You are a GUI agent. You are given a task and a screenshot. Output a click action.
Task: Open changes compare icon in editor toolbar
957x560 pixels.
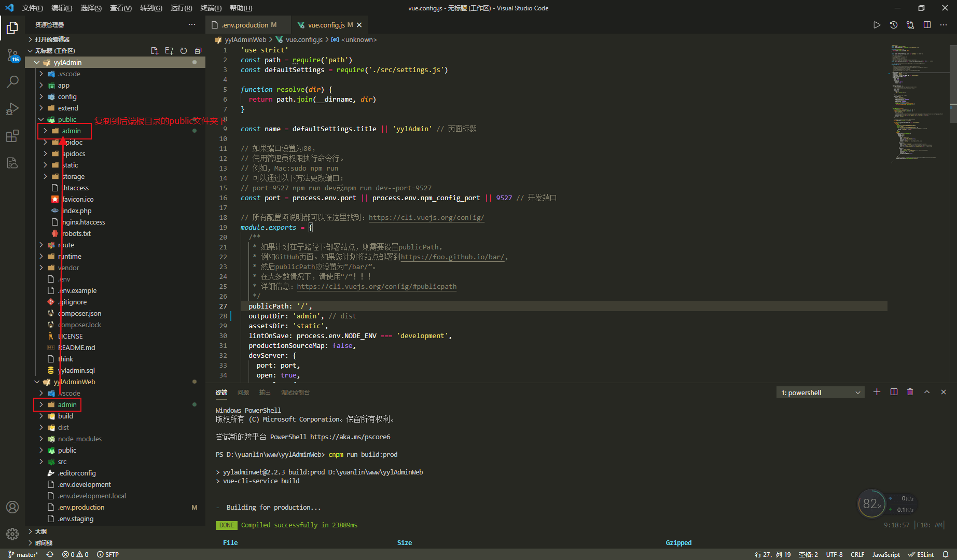coord(910,25)
